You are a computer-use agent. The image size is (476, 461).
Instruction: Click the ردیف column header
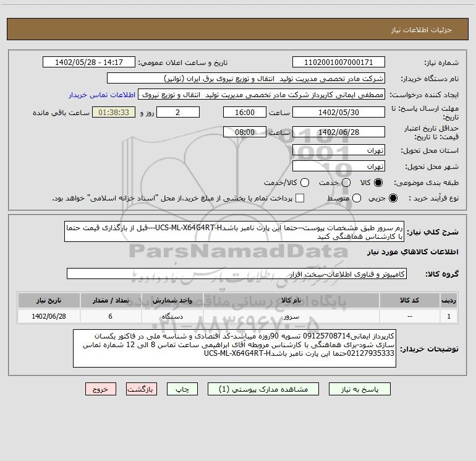pos(449,301)
